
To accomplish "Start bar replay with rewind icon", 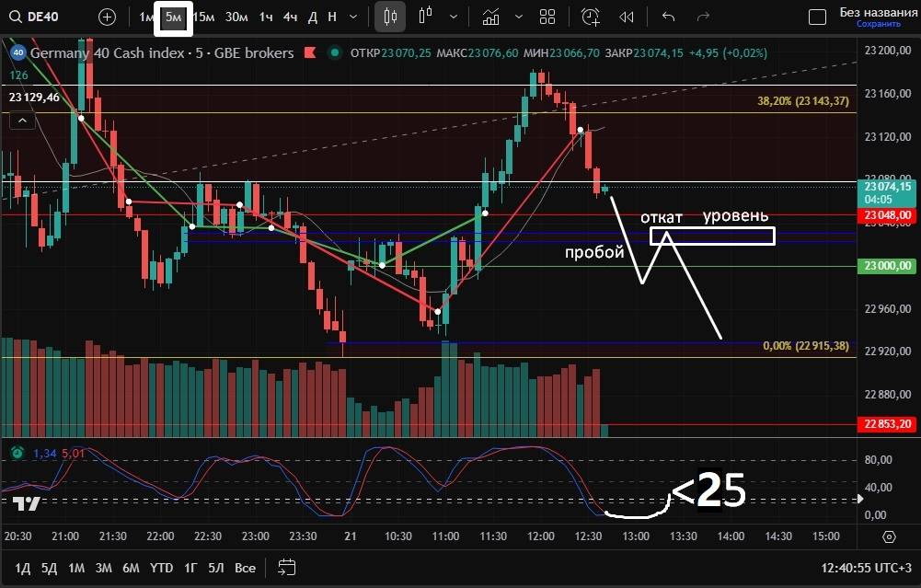I will point(627,17).
